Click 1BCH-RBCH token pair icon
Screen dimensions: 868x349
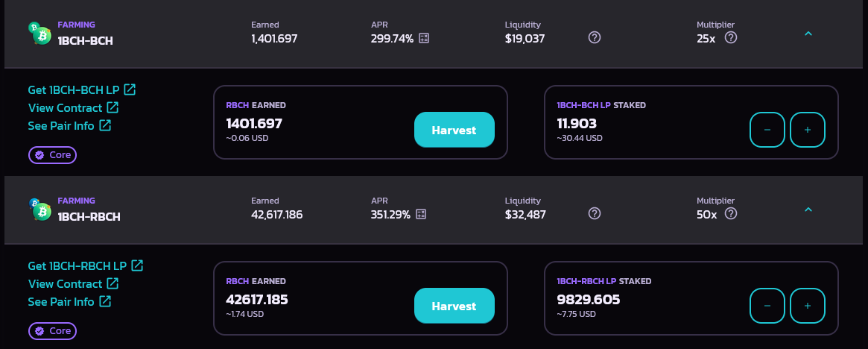(x=39, y=209)
